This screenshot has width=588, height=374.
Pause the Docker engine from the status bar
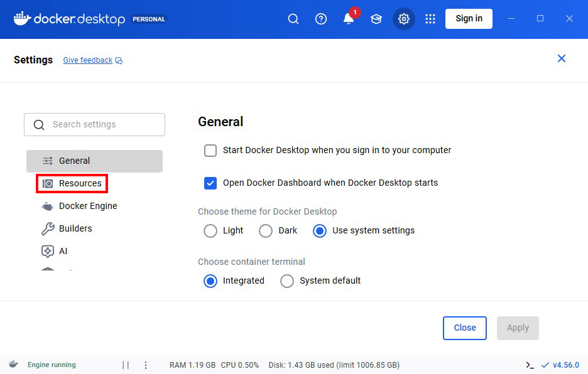click(x=125, y=364)
